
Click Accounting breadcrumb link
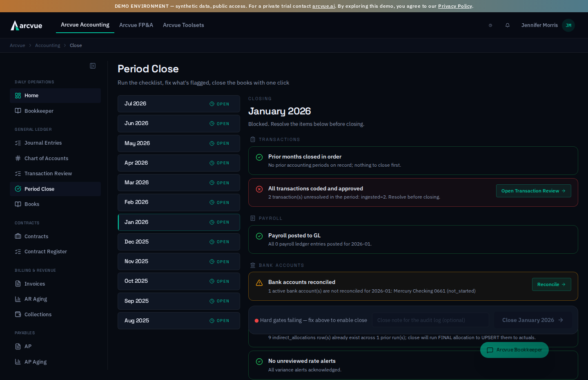(x=47, y=45)
